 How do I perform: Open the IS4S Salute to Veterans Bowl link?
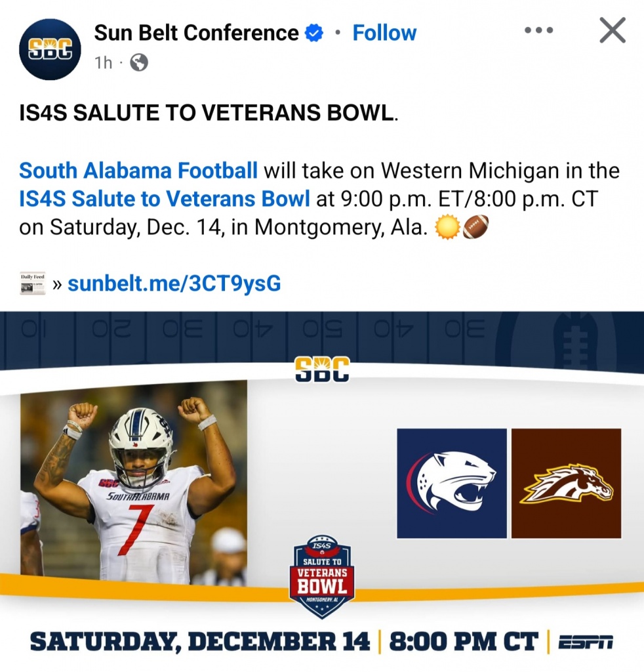coord(165,198)
